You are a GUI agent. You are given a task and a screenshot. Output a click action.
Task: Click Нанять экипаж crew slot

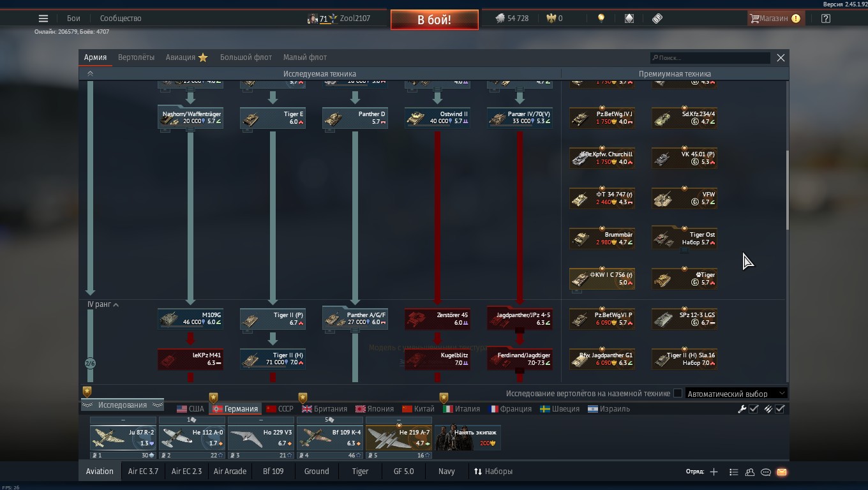[468, 438]
